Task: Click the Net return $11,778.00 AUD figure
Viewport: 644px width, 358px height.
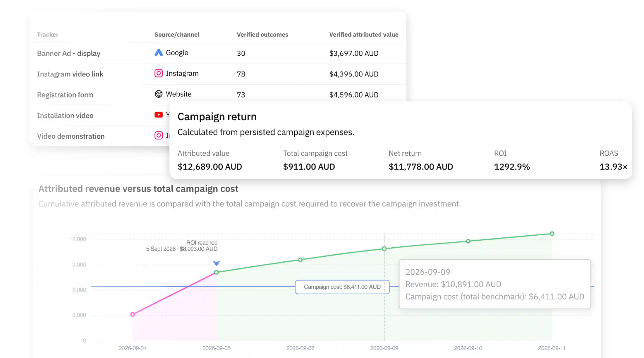Action: pos(420,167)
